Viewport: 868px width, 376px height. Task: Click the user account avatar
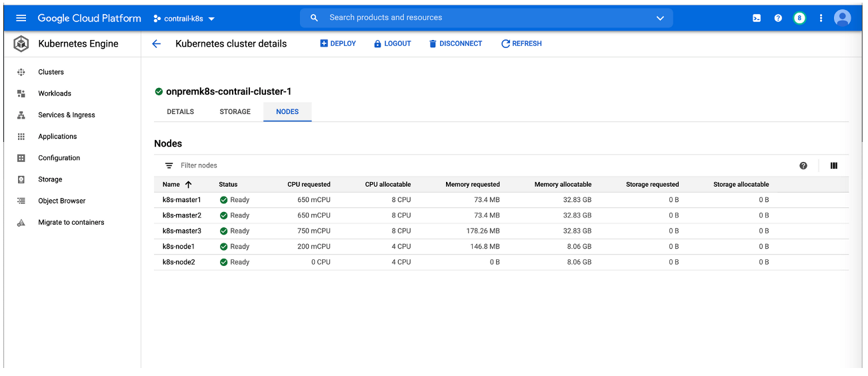843,18
